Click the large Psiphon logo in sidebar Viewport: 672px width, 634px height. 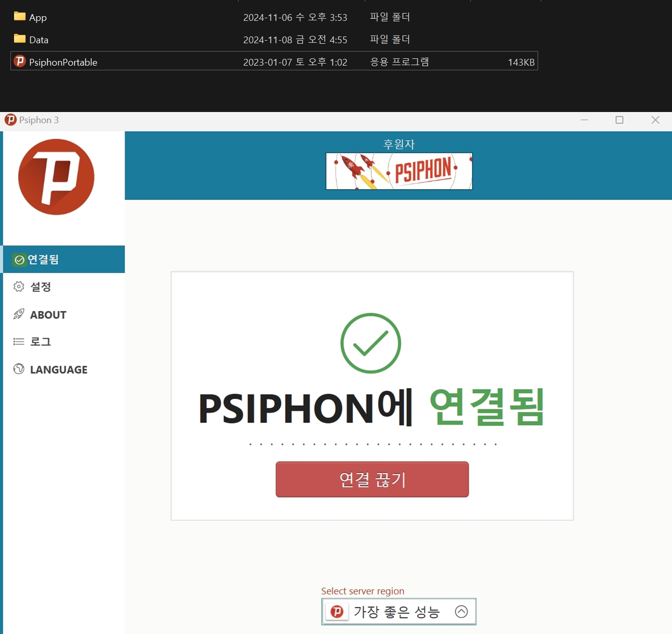[56, 177]
